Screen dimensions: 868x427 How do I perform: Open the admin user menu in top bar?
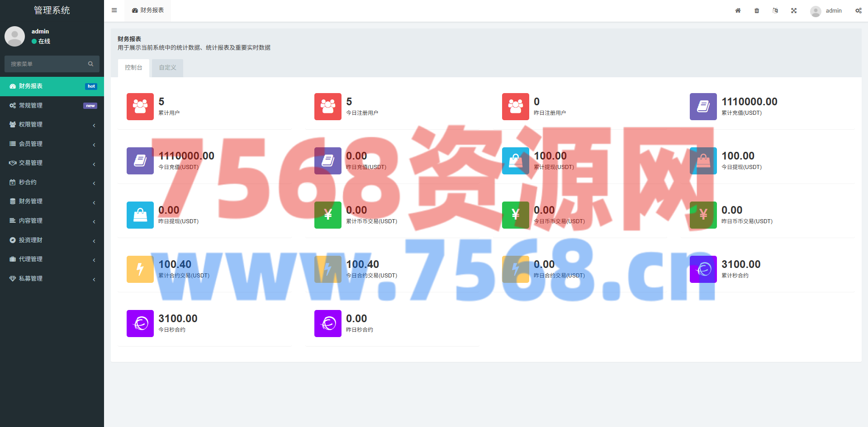click(x=826, y=11)
